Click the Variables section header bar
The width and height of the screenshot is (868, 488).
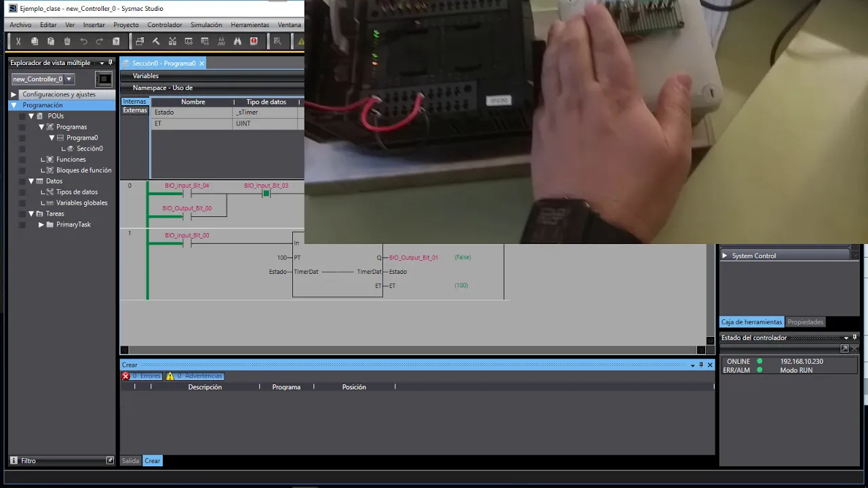pyautogui.click(x=212, y=76)
